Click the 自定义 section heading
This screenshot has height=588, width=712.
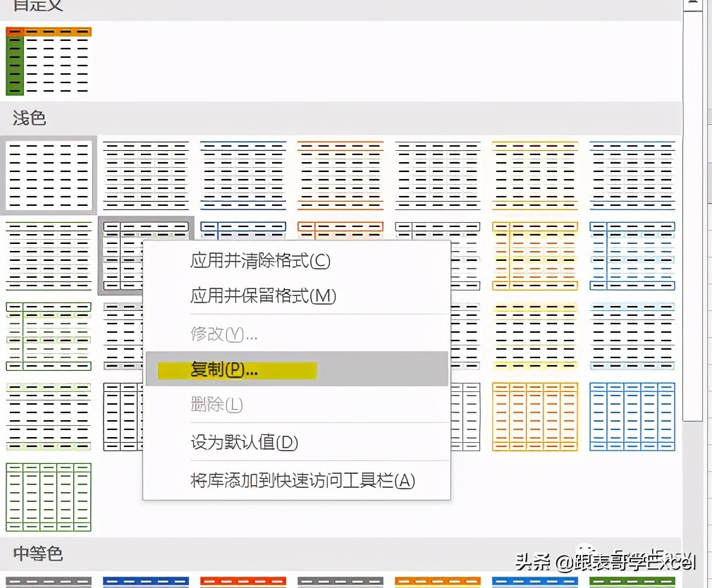[38, 6]
